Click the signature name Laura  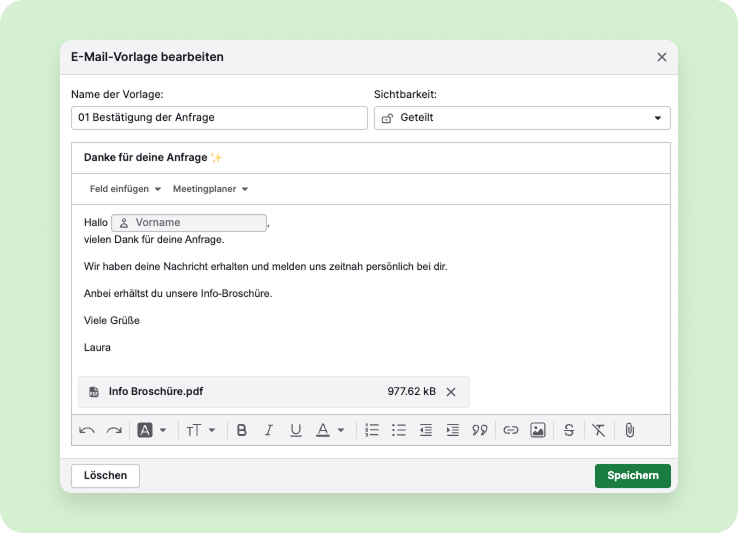[97, 347]
